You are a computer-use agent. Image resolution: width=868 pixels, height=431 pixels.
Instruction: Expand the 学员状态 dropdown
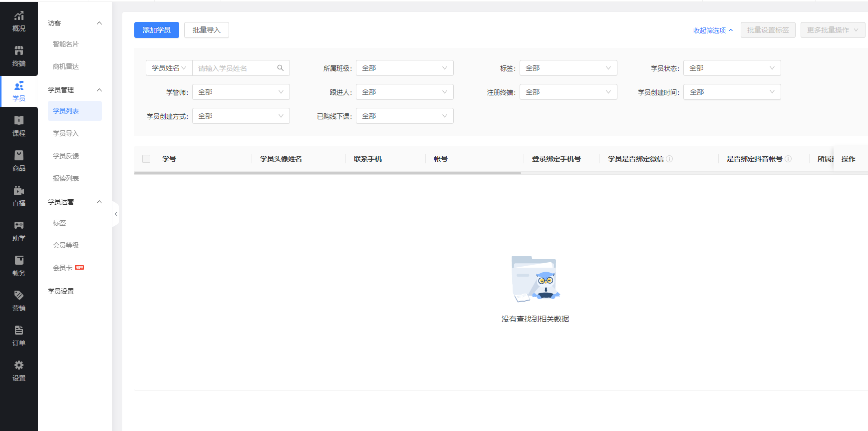tap(732, 68)
